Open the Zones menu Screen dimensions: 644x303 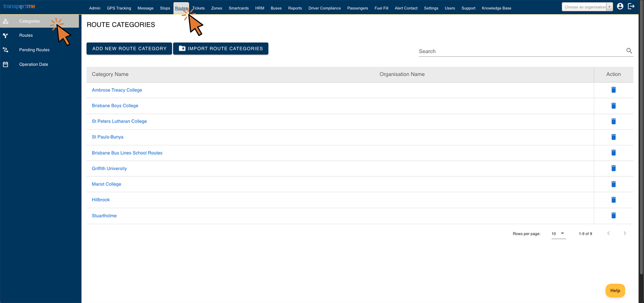pos(217,8)
